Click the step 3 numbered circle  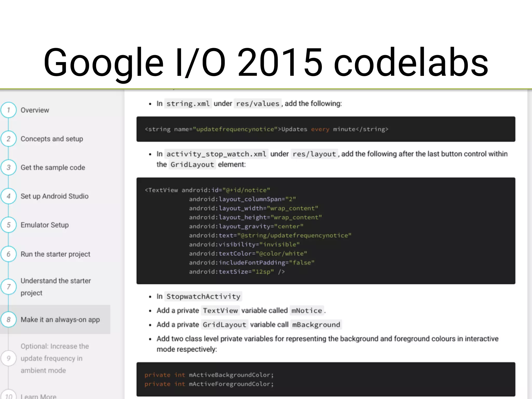pyautogui.click(x=8, y=167)
